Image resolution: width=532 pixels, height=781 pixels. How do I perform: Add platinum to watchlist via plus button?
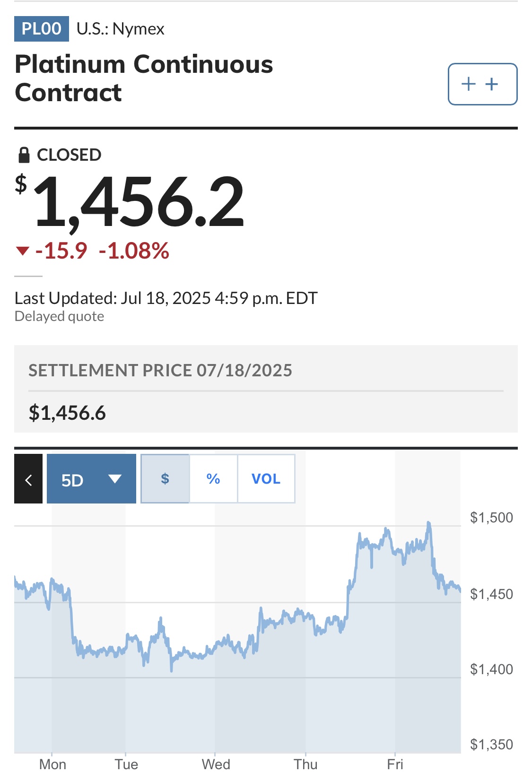tap(482, 84)
